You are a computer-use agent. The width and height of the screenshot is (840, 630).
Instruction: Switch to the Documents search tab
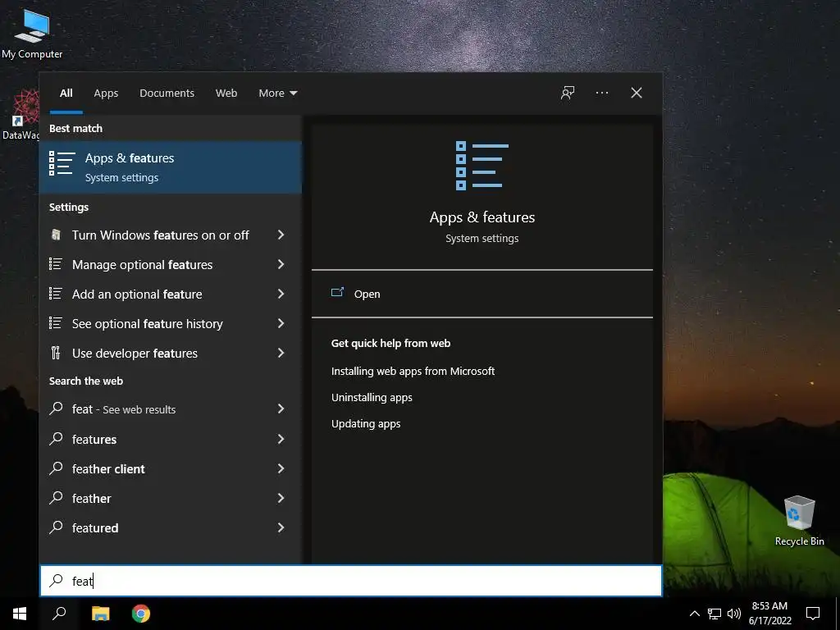[167, 94]
